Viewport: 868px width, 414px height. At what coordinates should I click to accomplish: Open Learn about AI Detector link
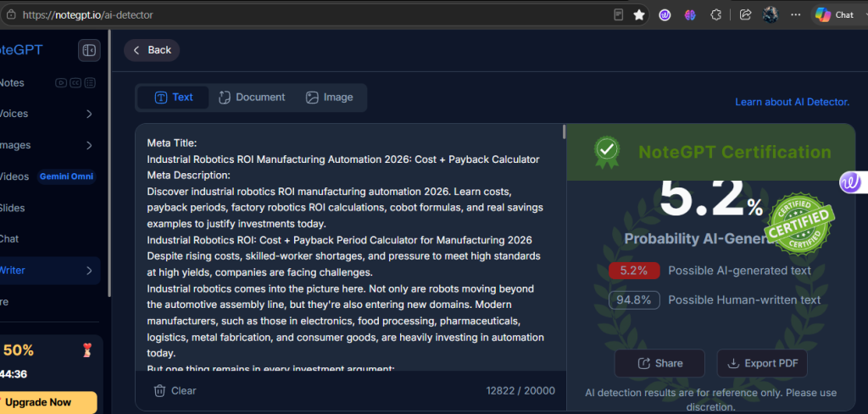[793, 102]
